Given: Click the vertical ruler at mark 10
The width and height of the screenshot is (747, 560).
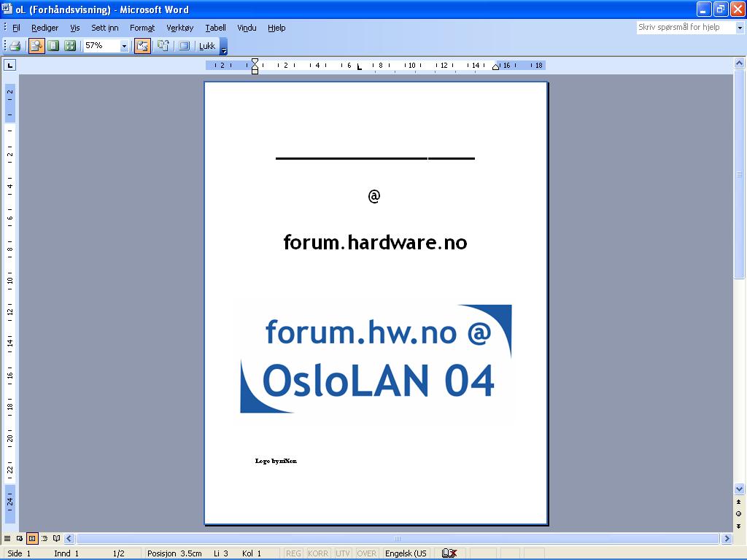Looking at the screenshot, I should (10, 280).
